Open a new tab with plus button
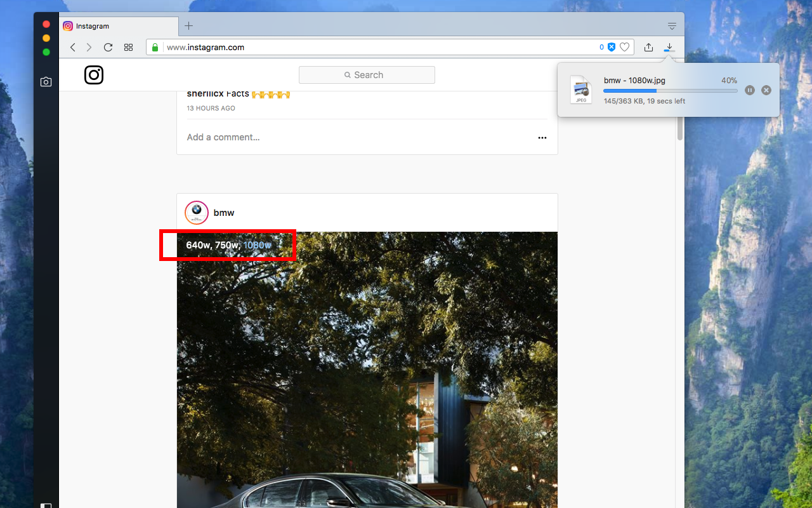Viewport: 812px width, 508px height. pos(188,25)
